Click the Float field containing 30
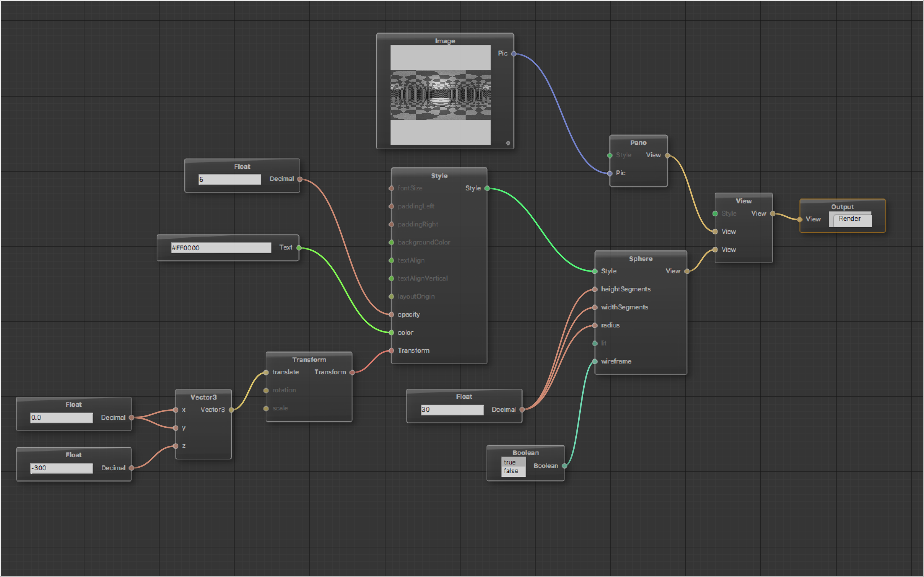Screen dimensions: 924x577 (452, 410)
